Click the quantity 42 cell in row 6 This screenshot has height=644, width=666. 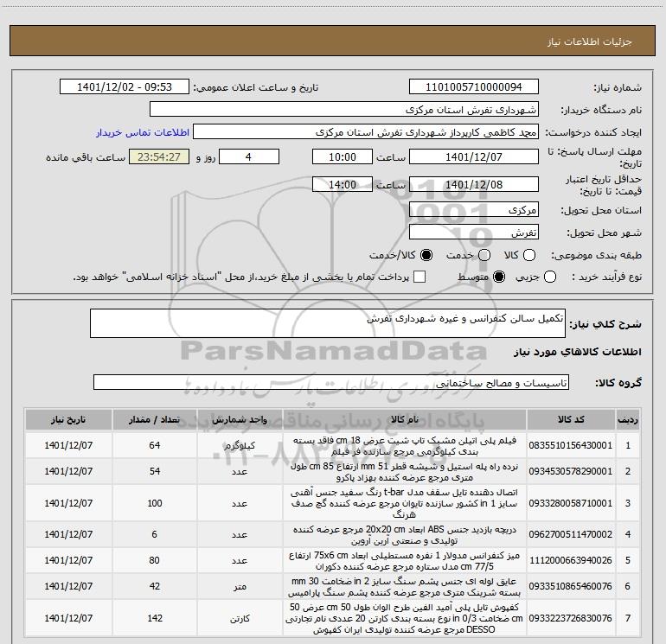pyautogui.click(x=155, y=586)
